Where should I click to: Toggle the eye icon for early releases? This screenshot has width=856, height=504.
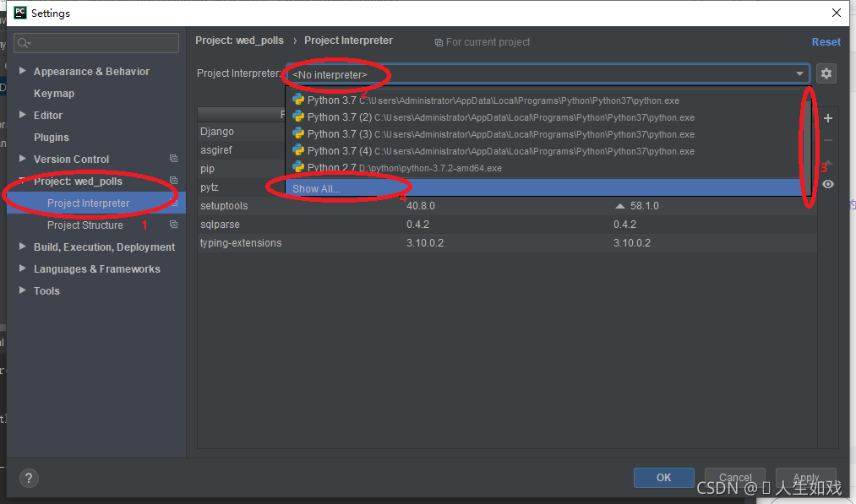pyautogui.click(x=827, y=184)
